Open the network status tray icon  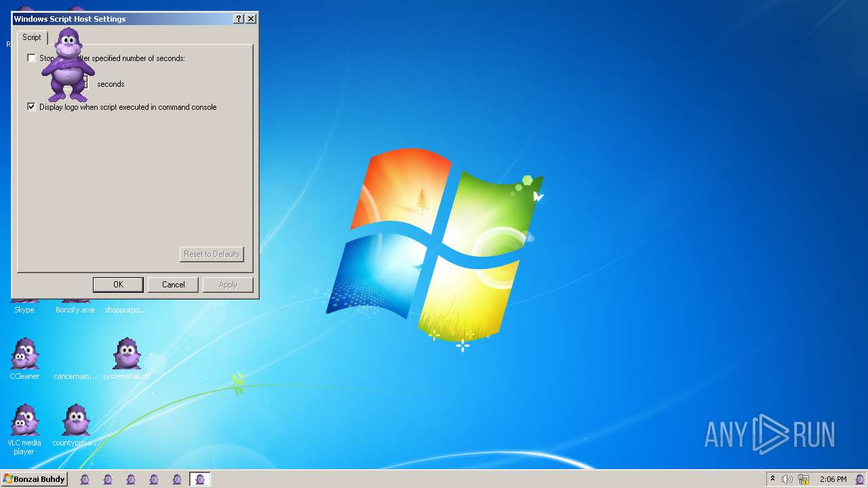pyautogui.click(x=804, y=479)
